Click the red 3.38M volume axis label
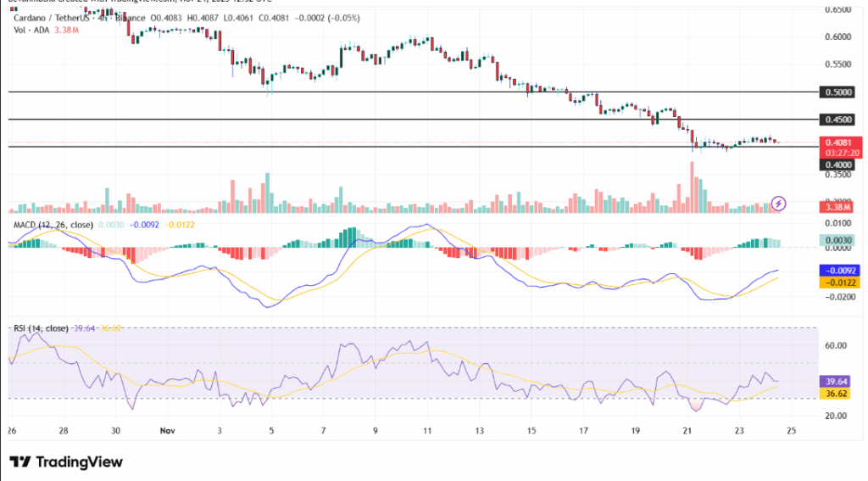This screenshot has width=868, height=481. point(838,207)
